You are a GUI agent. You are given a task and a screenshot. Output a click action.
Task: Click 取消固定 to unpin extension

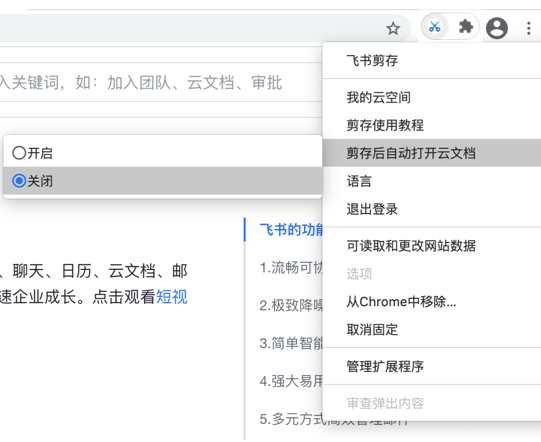coord(432,330)
